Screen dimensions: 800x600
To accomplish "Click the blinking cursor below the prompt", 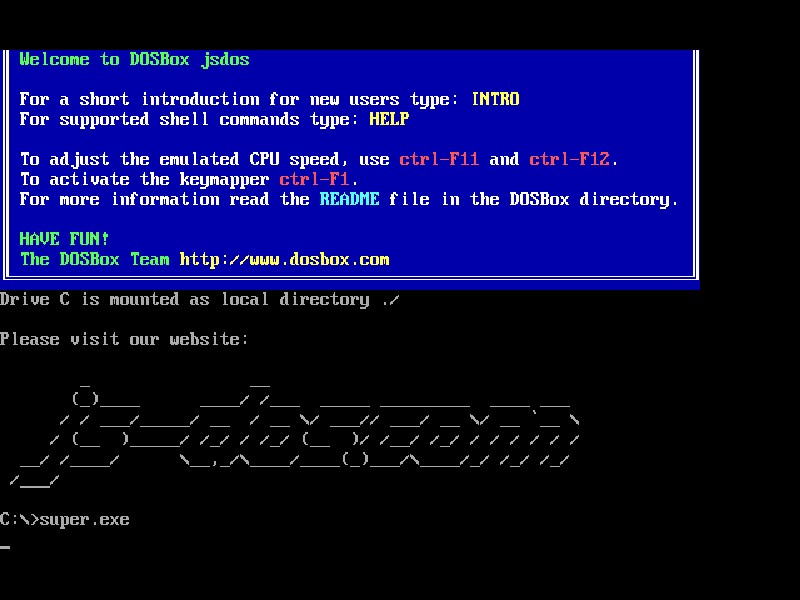I will pos(5,547).
